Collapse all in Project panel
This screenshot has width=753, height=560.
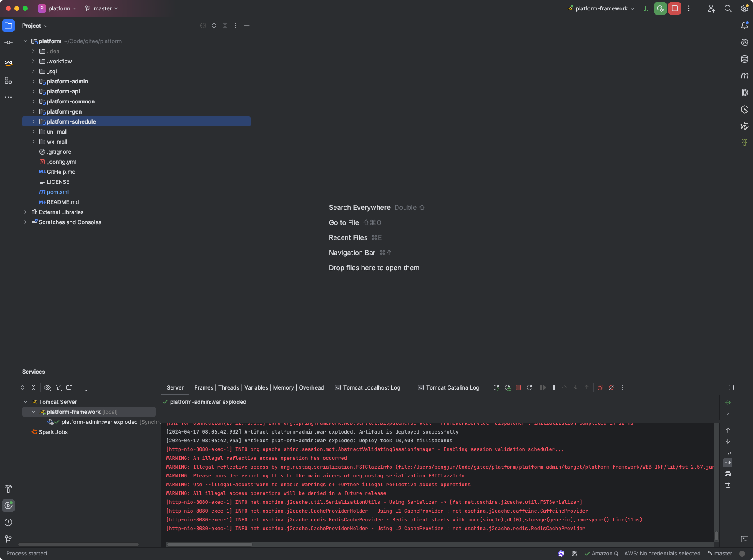click(x=225, y=26)
